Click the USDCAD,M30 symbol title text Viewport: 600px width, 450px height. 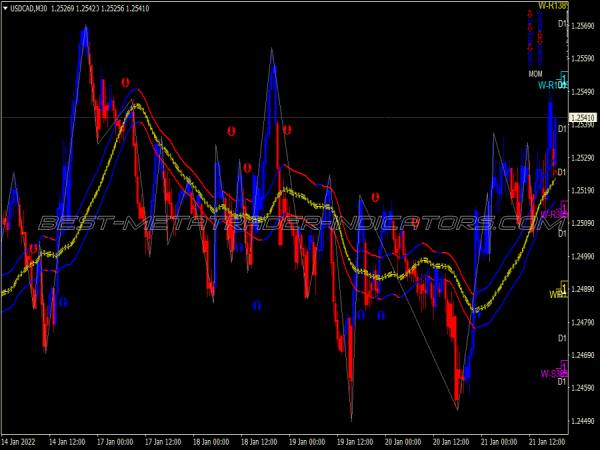click(29, 8)
